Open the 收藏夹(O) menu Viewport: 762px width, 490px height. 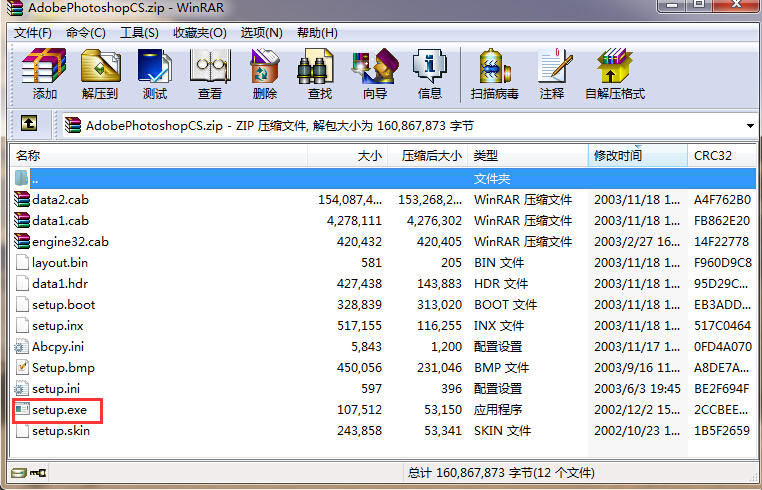(200, 33)
